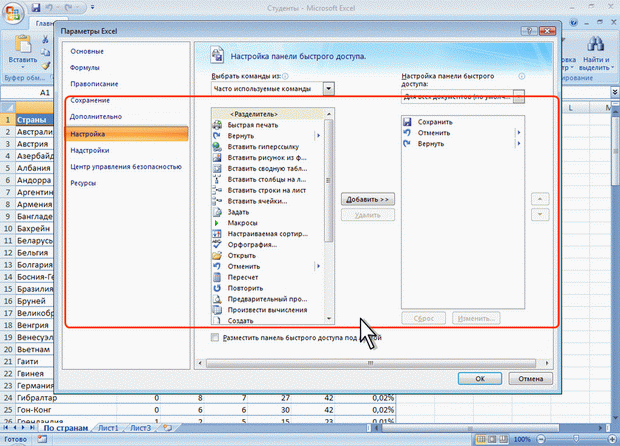Click the Открыть folder icon in command list
The height and width of the screenshot is (446, 620).
pyautogui.click(x=219, y=255)
